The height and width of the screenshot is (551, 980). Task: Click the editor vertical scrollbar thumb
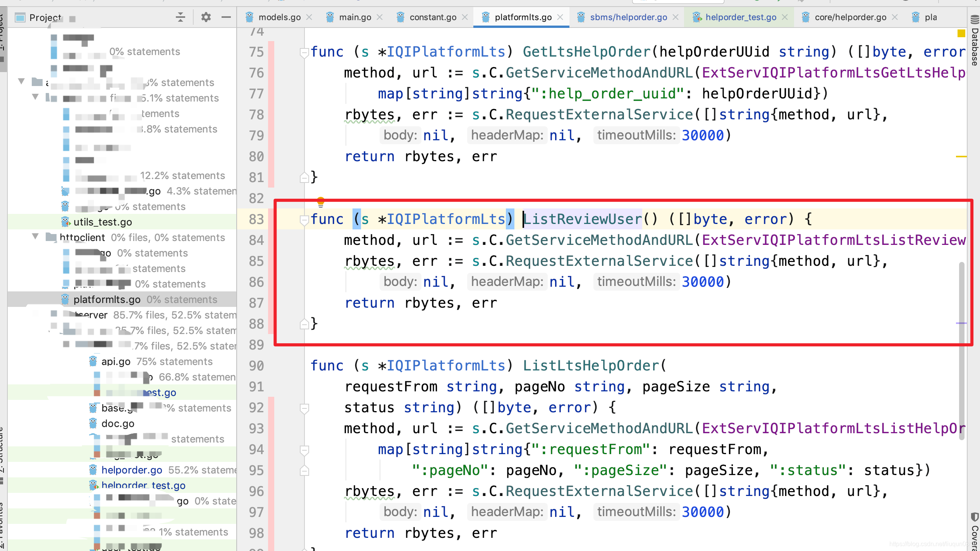tap(961, 351)
